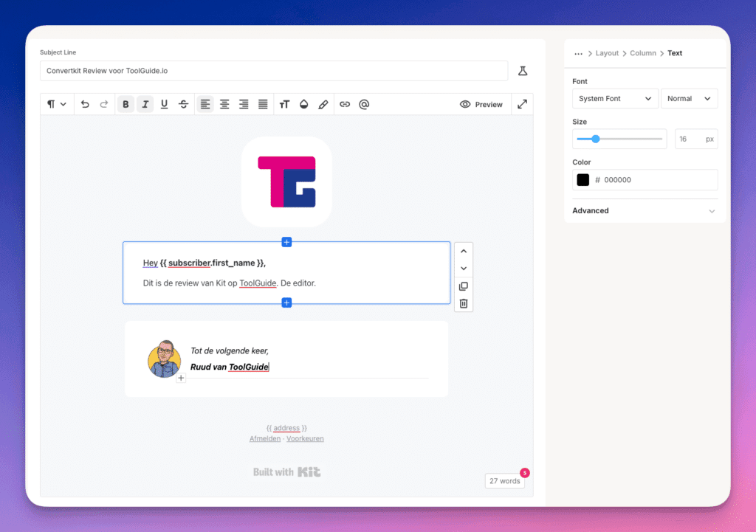Click the ToolGuide link in body text
756x532 pixels.
click(x=258, y=283)
